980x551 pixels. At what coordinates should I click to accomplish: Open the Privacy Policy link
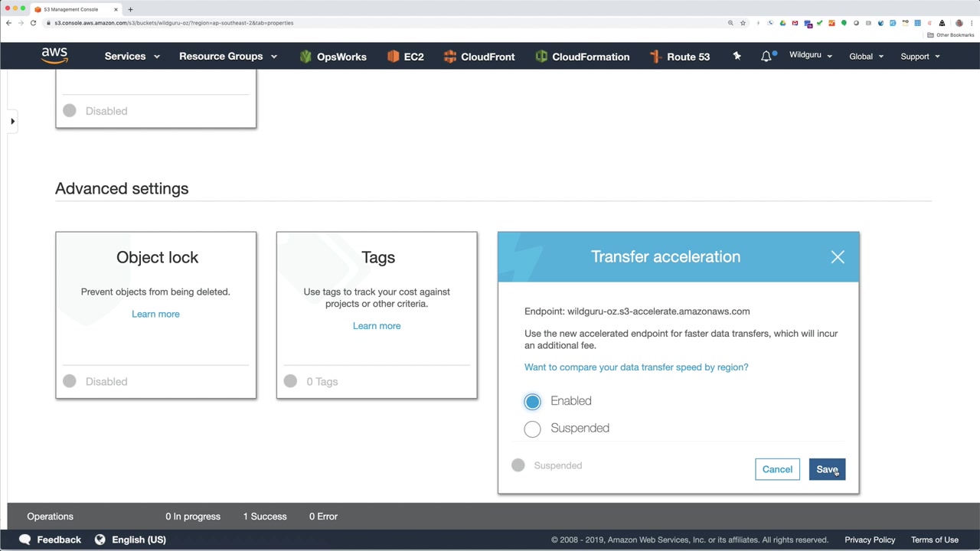point(870,540)
